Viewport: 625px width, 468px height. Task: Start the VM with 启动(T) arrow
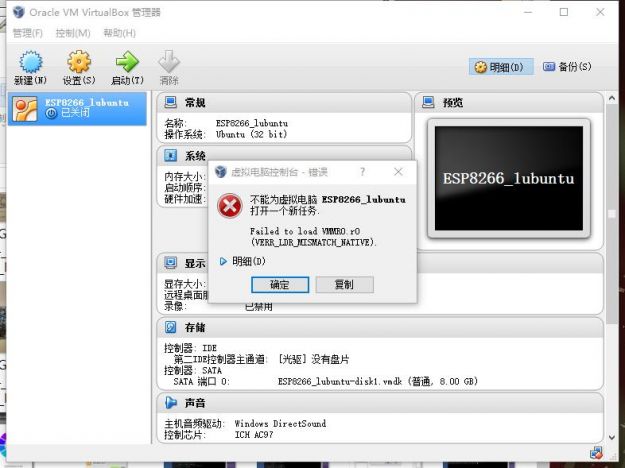point(127,62)
